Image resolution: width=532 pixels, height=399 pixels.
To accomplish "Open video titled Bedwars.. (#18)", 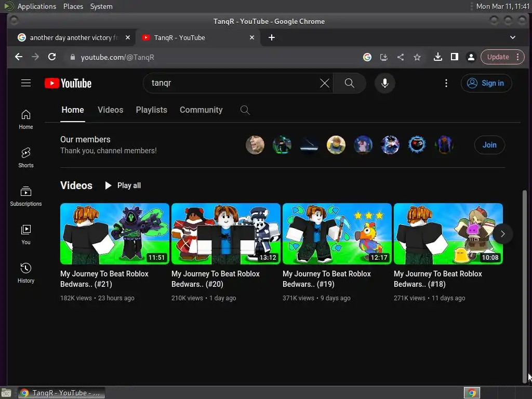I will [x=437, y=279].
